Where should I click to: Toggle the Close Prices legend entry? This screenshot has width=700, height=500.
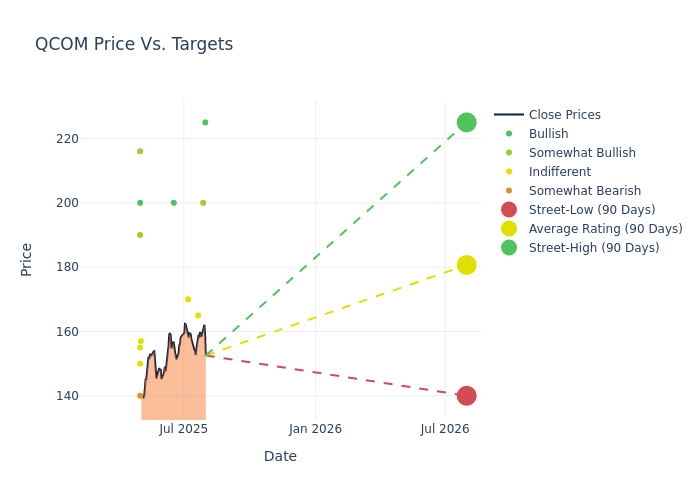point(564,115)
